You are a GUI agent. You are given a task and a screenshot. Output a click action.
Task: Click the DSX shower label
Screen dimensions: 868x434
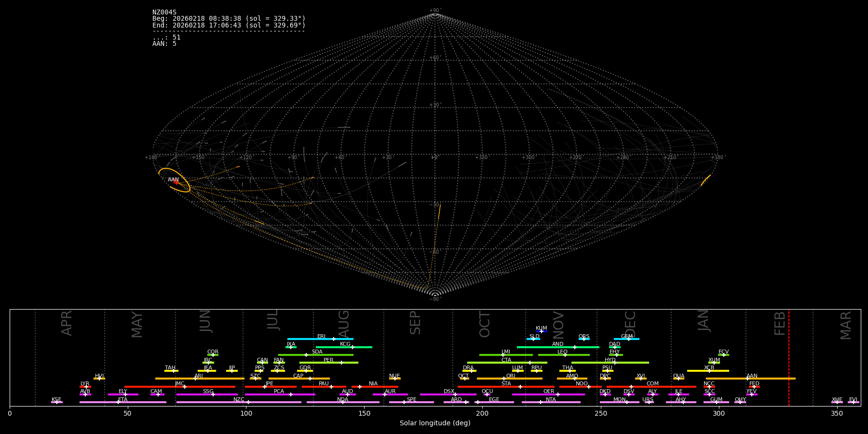(x=449, y=392)
